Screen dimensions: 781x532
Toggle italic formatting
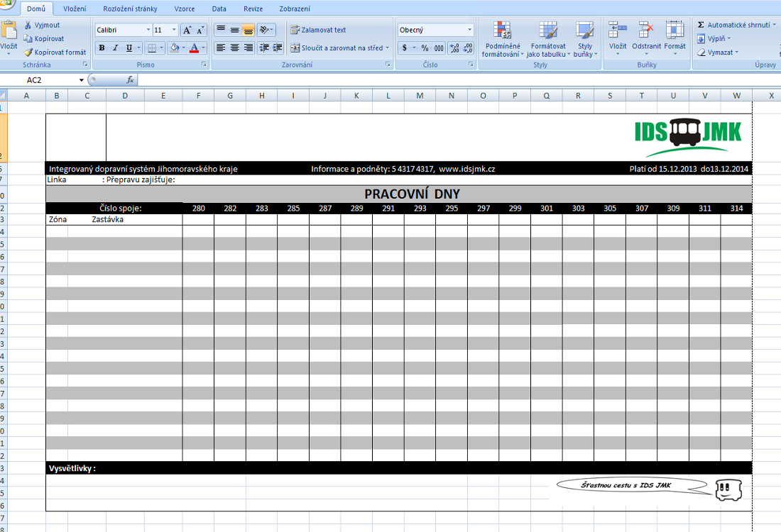115,48
